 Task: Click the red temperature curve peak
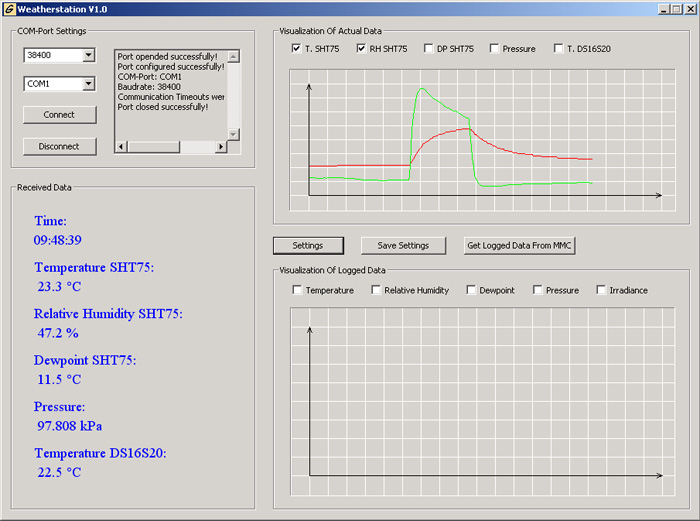point(467,129)
